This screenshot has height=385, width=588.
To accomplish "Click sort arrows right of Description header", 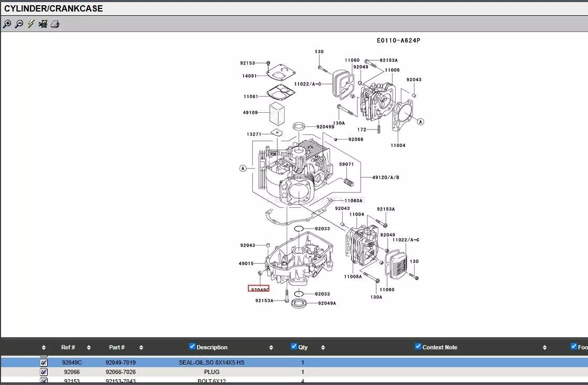I will (x=271, y=347).
